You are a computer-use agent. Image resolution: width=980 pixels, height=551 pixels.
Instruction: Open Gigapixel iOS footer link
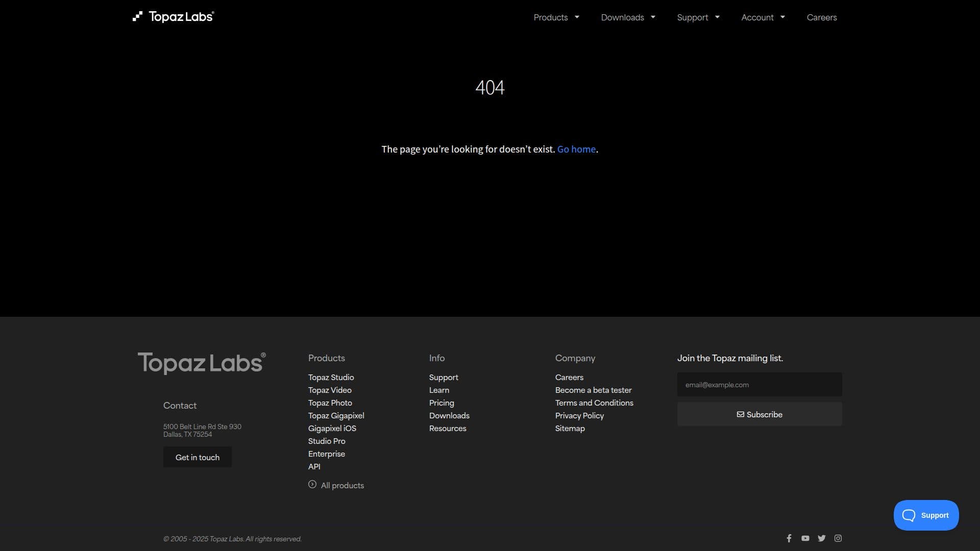point(332,428)
